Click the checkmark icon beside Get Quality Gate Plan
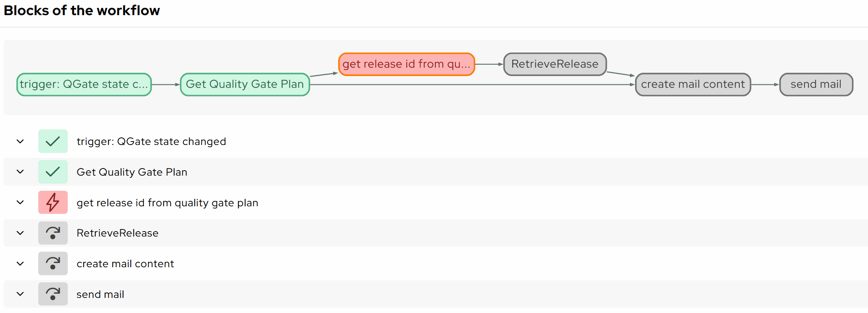868x313 pixels. 53,172
